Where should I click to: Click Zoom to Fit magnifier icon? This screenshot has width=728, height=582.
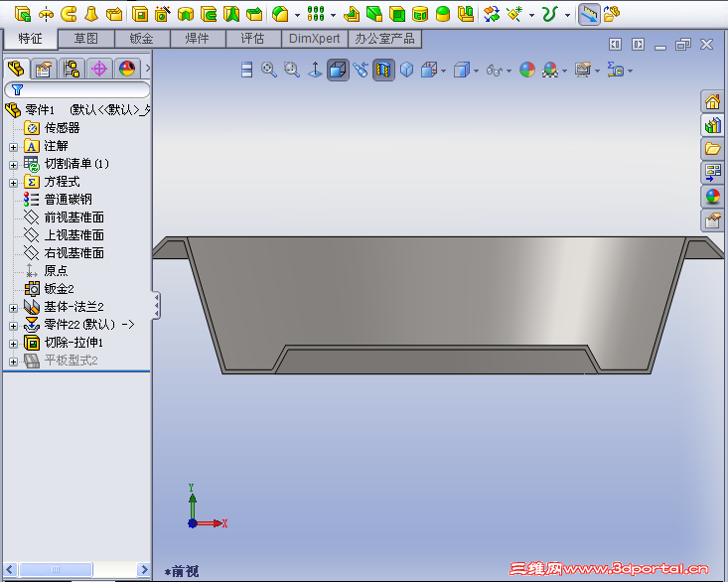pos(269,71)
